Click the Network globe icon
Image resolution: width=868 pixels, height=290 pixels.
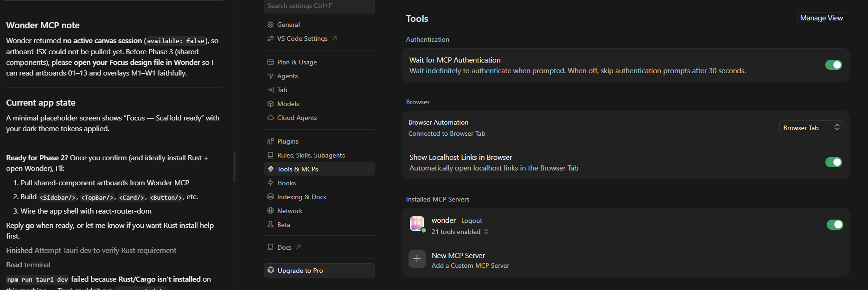pos(270,211)
